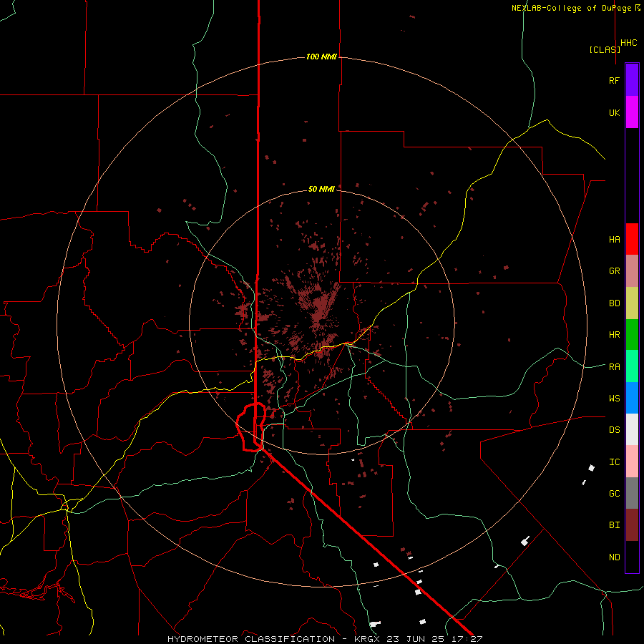Click the HA legend label

[614, 240]
